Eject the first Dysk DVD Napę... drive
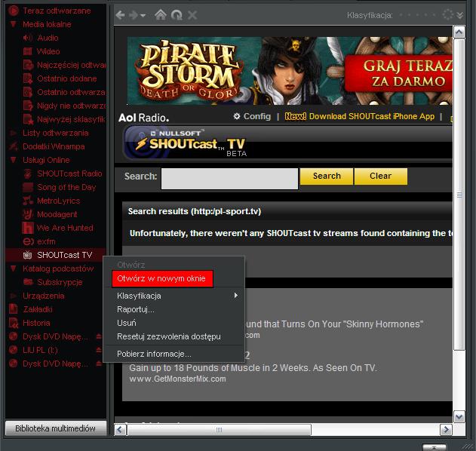This screenshot has height=451, width=476. [99, 336]
